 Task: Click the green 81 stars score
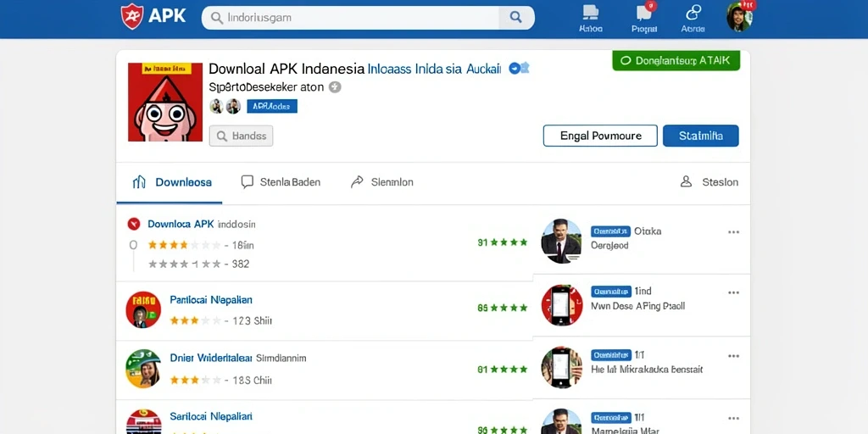point(502,369)
